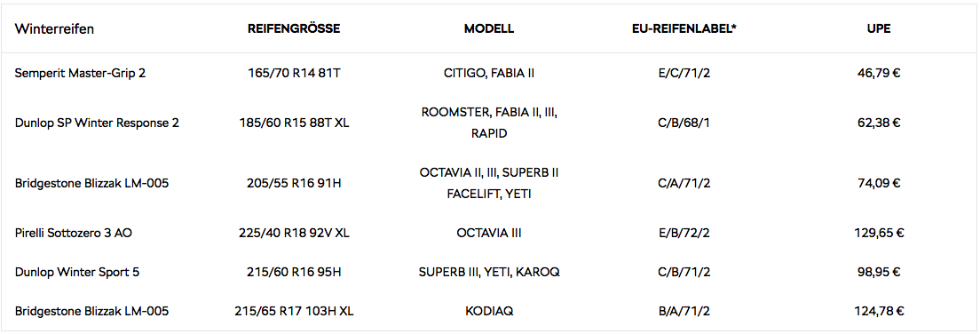
Task: Click the KODIAQ model cell
Action: coord(489,311)
